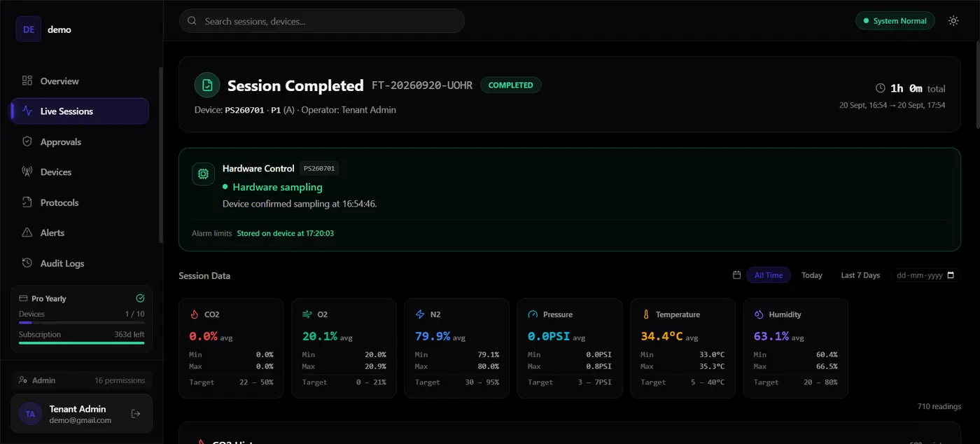Click the 710 readings text
This screenshot has height=444, width=980.
(939, 406)
